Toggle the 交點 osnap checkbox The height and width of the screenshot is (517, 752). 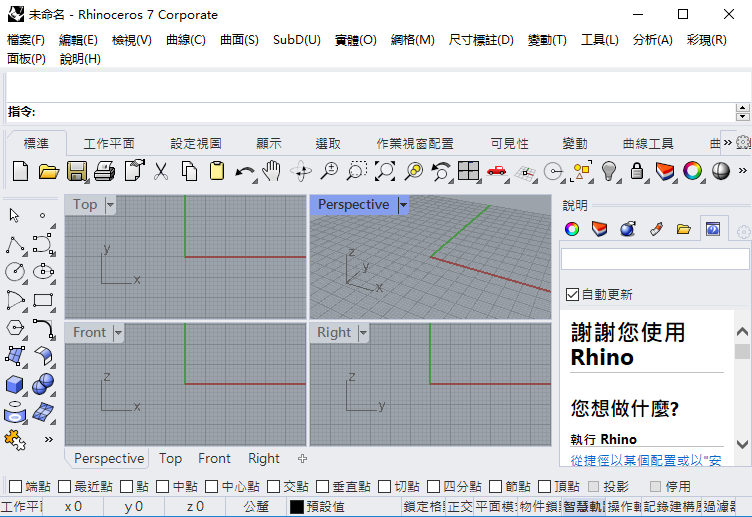[273, 487]
